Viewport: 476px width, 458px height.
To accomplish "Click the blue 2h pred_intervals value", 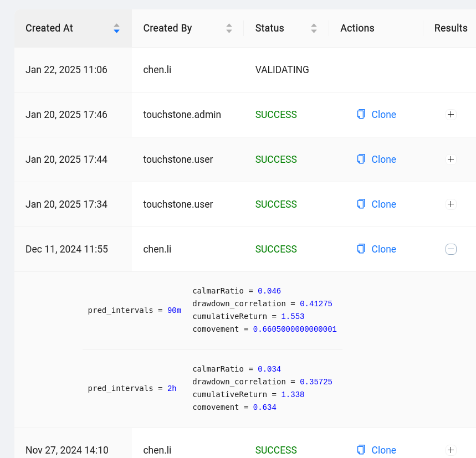I will pos(172,388).
